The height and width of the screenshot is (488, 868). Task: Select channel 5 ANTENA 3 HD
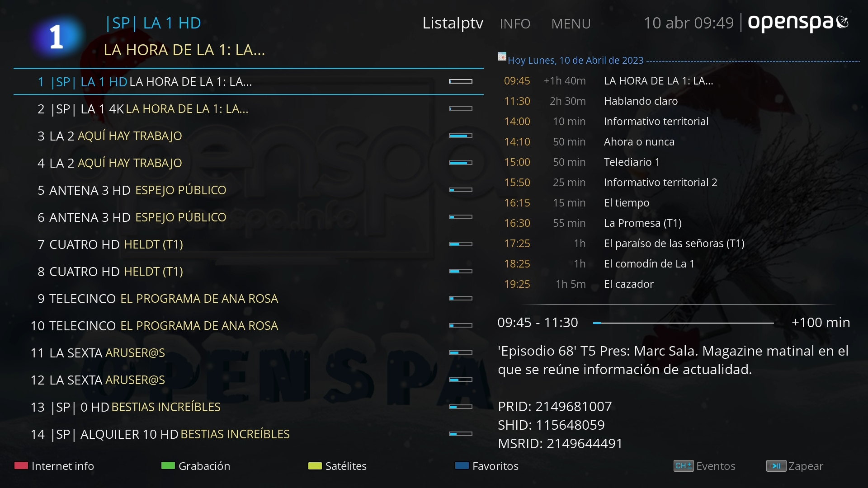tap(132, 190)
